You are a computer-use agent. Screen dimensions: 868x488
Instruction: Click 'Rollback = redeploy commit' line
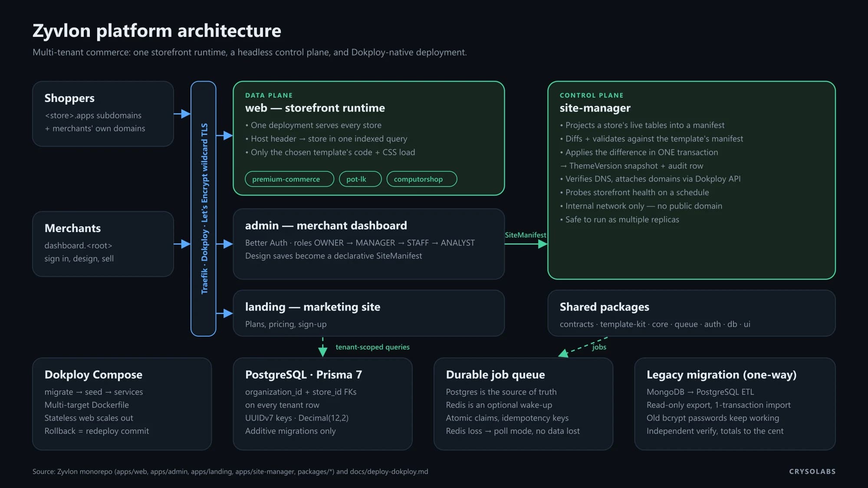click(x=96, y=431)
